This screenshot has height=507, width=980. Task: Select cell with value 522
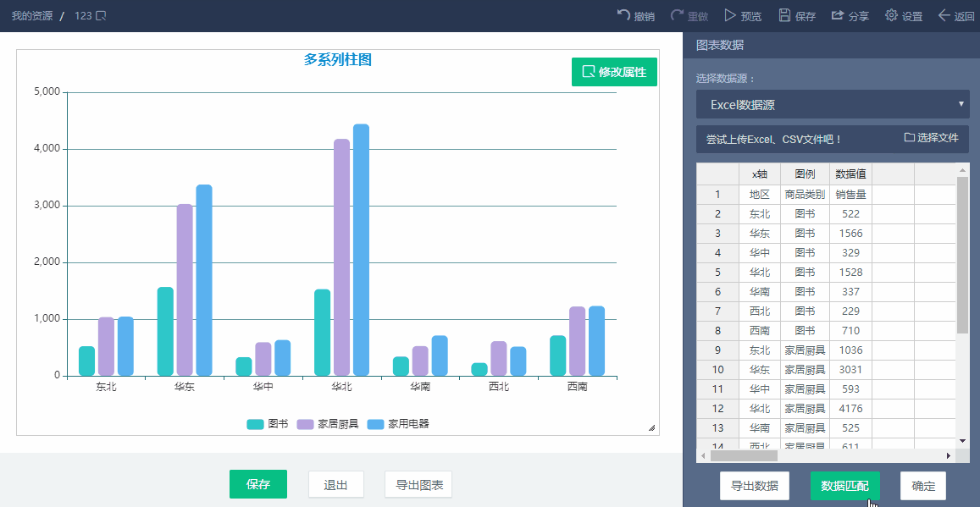click(850, 213)
